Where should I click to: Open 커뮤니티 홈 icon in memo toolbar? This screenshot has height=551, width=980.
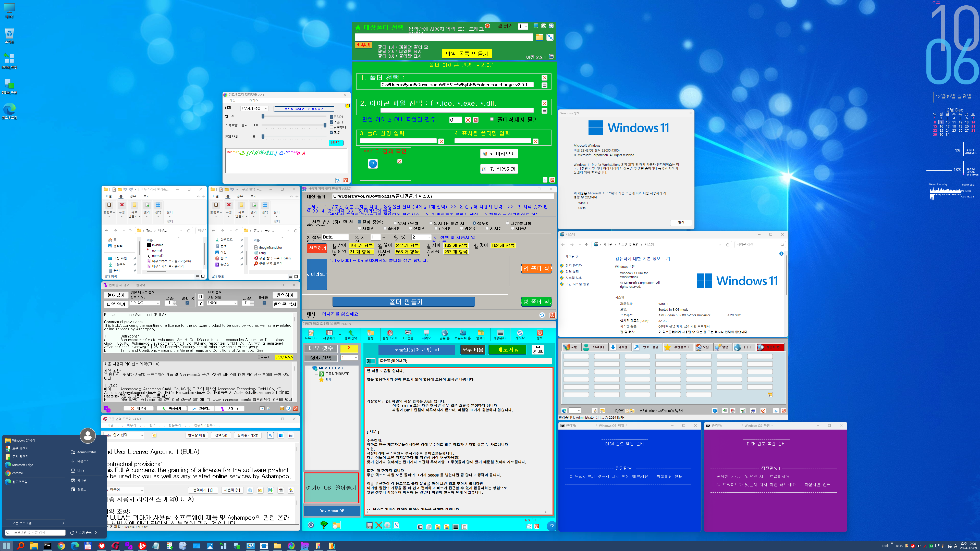click(463, 335)
